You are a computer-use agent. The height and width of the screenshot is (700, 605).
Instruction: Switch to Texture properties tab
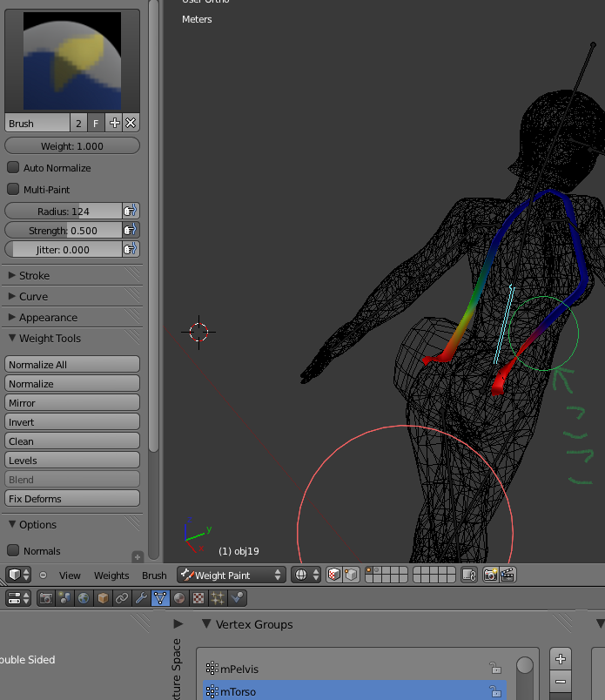198,598
